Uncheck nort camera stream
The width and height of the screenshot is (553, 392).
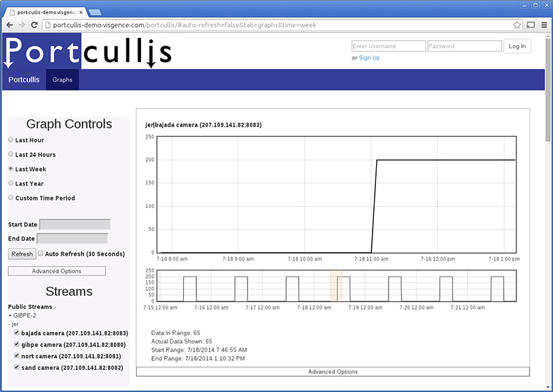point(16,355)
